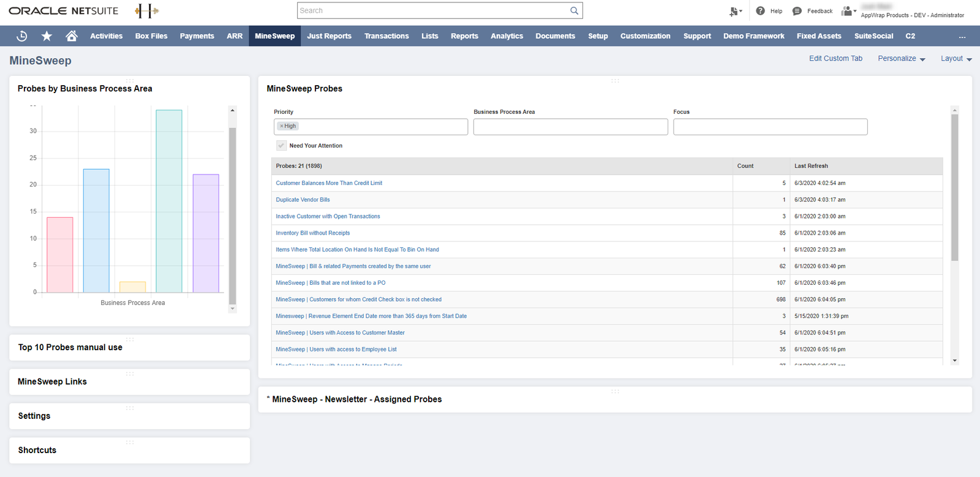Open Inactive Customer with Open Transactions probe
980x477 pixels.
click(x=328, y=216)
